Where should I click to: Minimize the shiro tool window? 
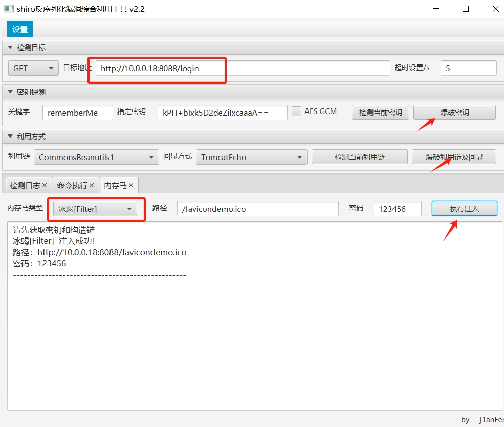[x=436, y=9]
